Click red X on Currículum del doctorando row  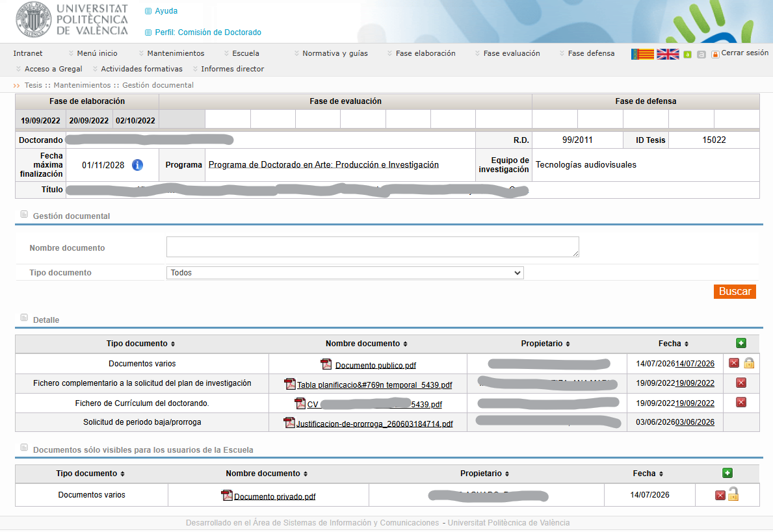coord(741,403)
